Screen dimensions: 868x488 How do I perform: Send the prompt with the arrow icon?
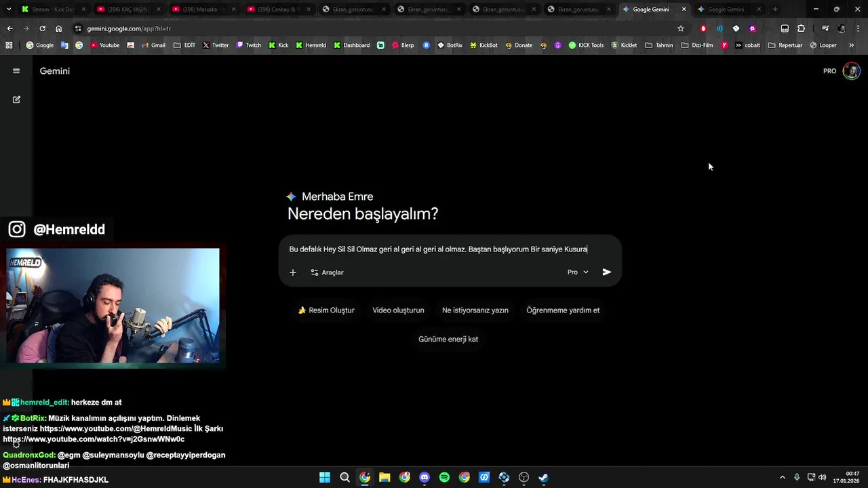(x=607, y=272)
